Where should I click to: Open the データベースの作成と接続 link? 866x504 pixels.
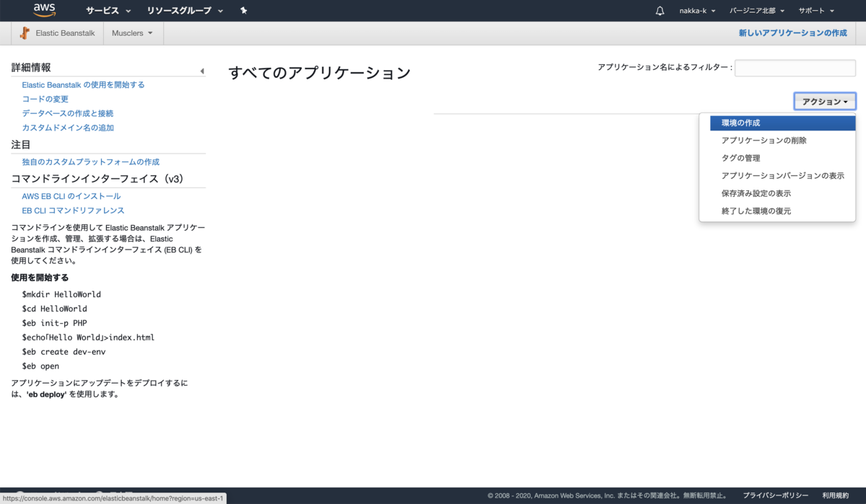click(67, 113)
